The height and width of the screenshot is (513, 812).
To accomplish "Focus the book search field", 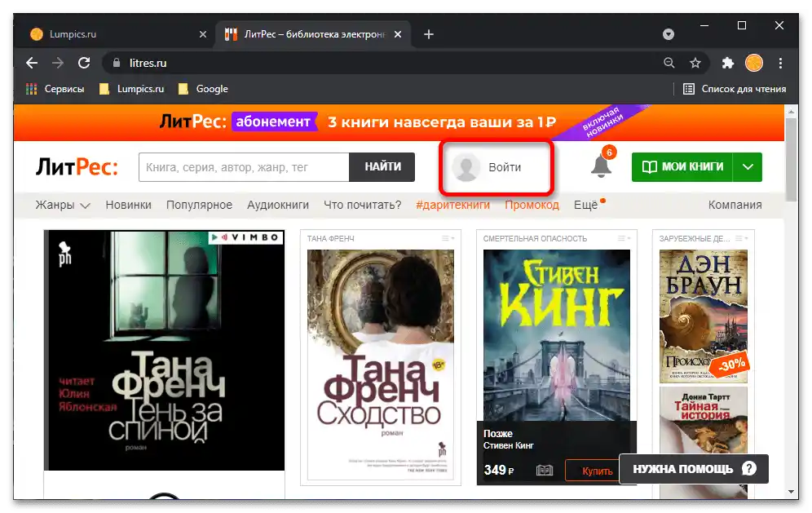I will click(x=244, y=167).
